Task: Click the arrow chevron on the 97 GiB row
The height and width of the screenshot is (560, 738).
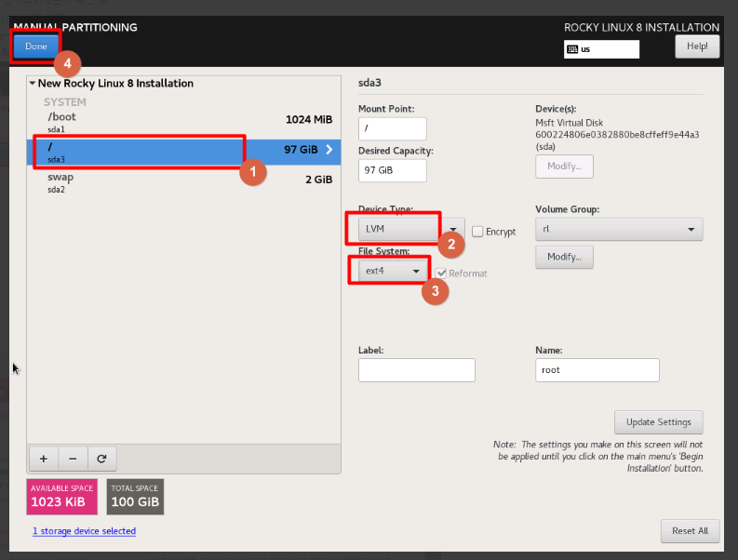Action: point(329,150)
